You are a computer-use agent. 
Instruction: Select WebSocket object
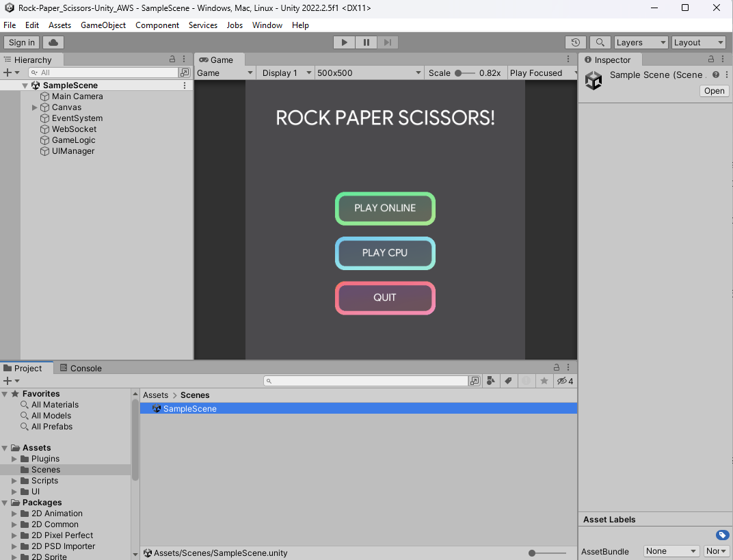coord(74,129)
